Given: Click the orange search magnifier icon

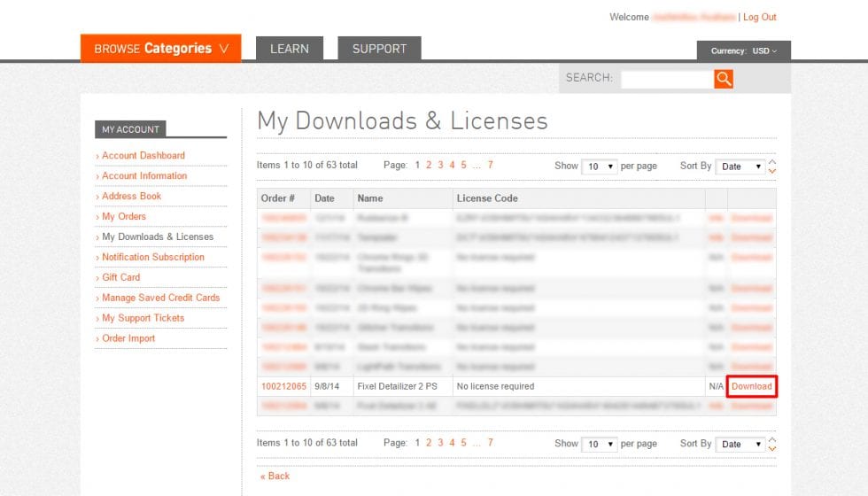Looking at the screenshot, I should pos(724,79).
